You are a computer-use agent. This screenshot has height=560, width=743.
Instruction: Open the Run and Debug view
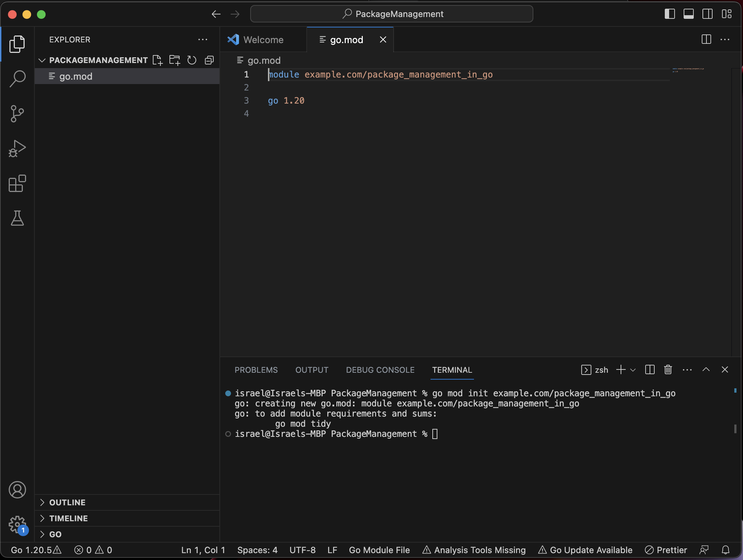tap(17, 149)
